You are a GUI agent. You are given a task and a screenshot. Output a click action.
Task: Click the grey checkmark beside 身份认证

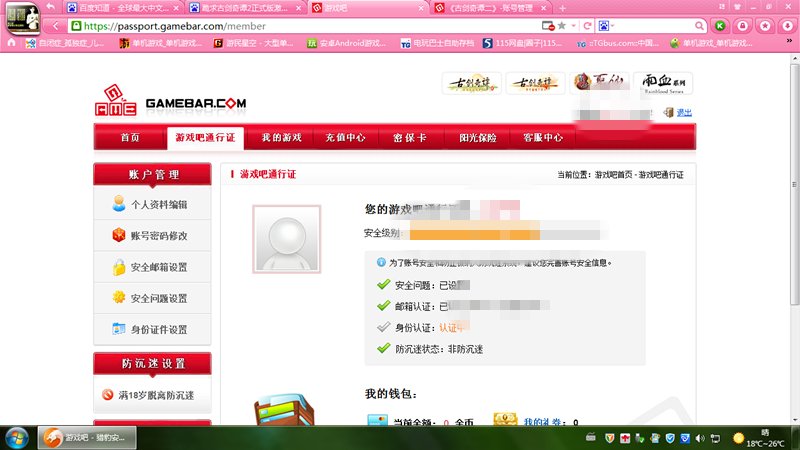[x=384, y=327]
